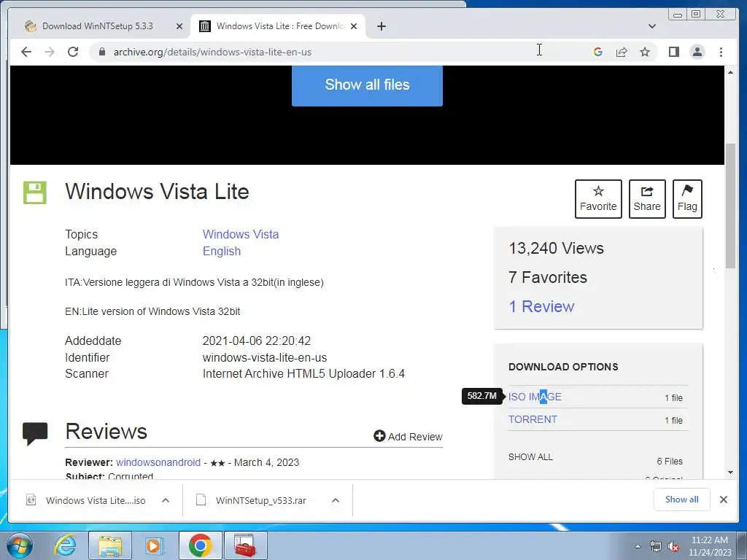The image size is (747, 560).
Task: Click Show all downloads button
Action: [681, 499]
